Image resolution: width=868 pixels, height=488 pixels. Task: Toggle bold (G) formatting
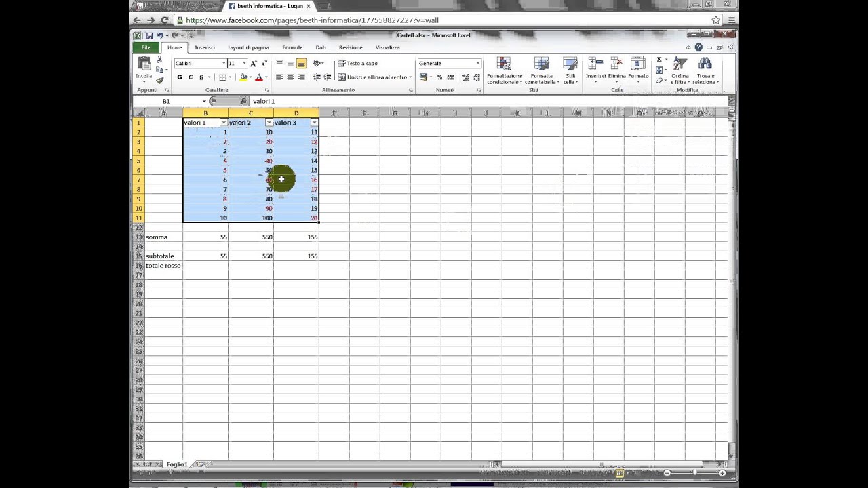coord(180,77)
